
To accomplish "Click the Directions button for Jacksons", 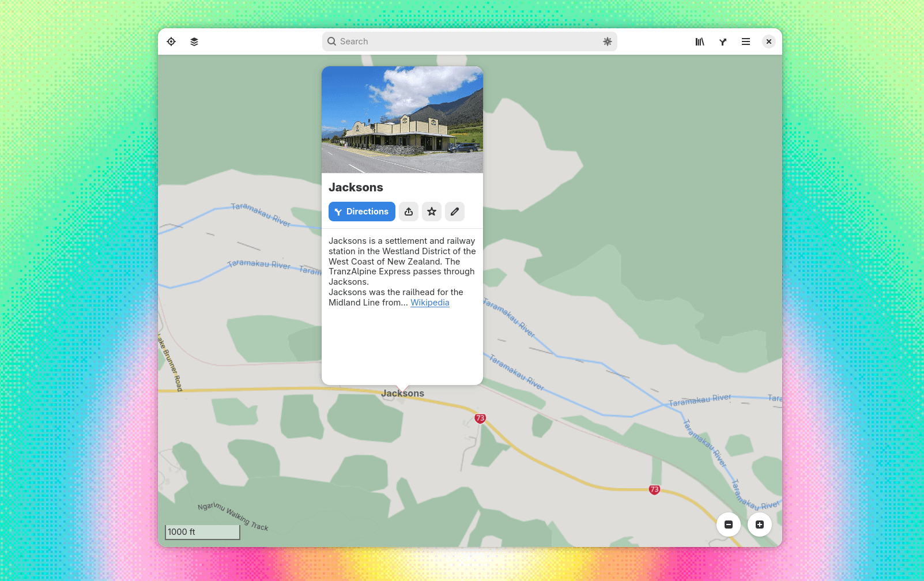I will pyautogui.click(x=361, y=212).
